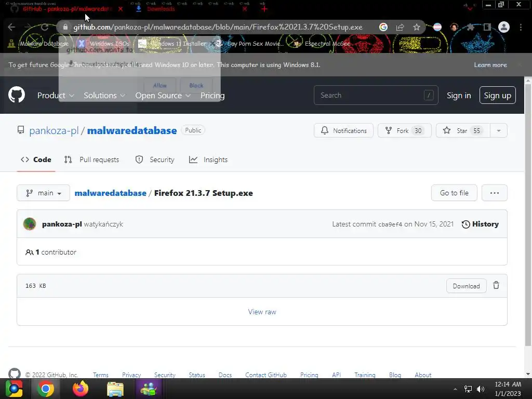Screen dimensions: 532x399
Task: Click the page vertical scrollbar
Action: [528, 216]
